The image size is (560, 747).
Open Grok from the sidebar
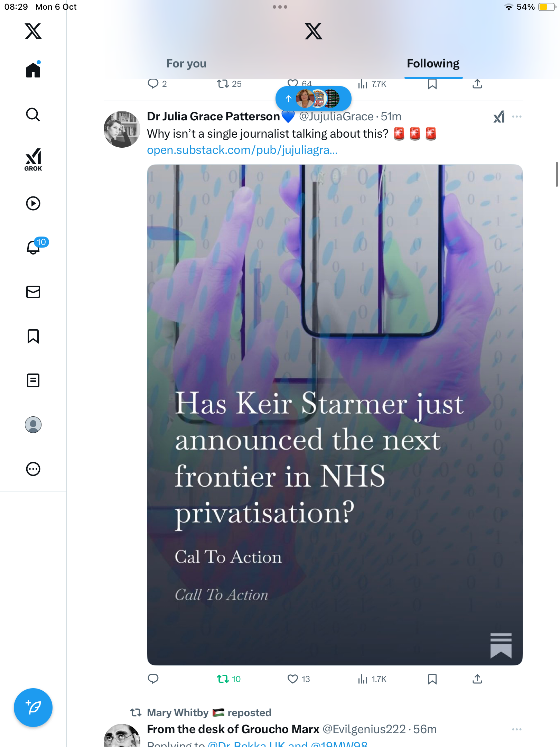[x=33, y=159]
